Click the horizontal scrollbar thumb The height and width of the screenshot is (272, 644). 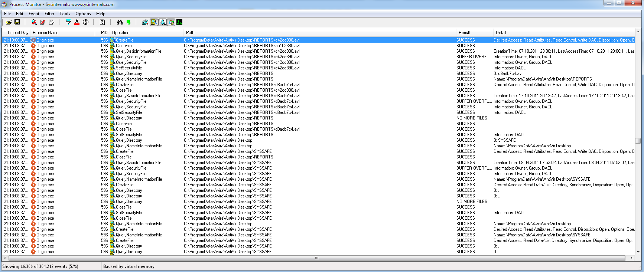[x=317, y=258]
